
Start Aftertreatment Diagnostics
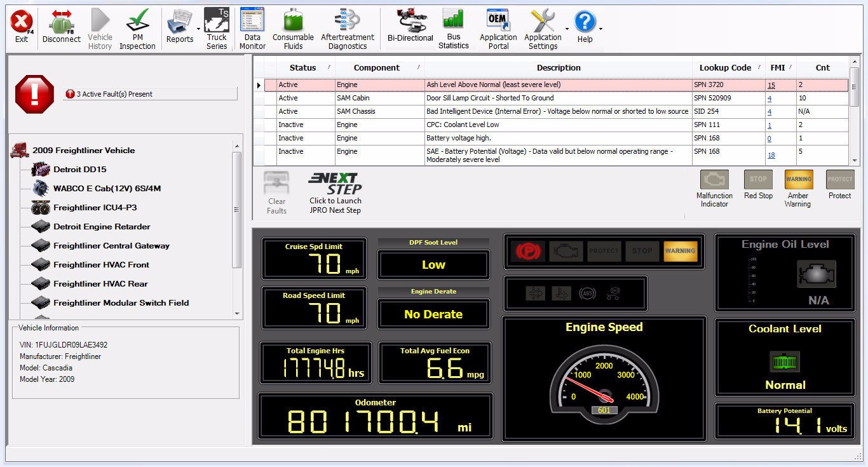coord(347,25)
